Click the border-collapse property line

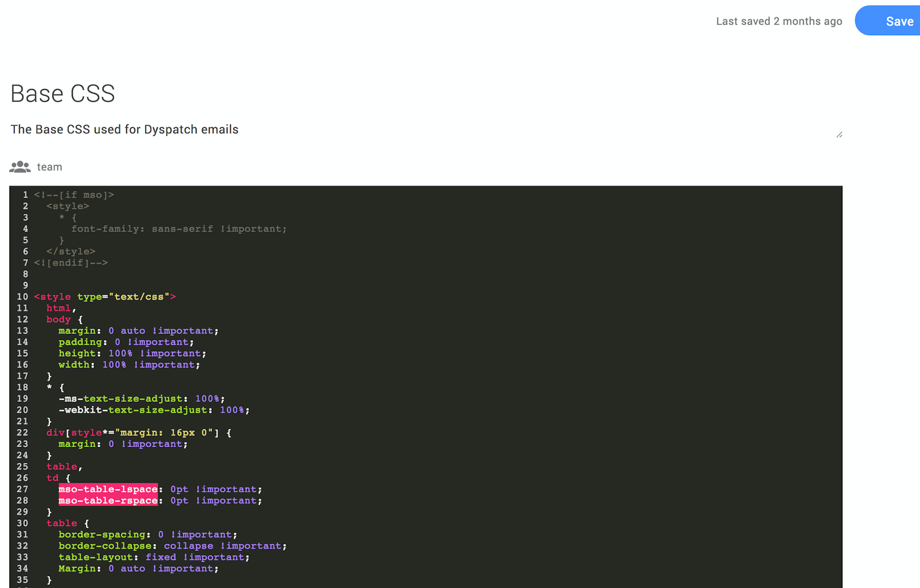coord(172,546)
